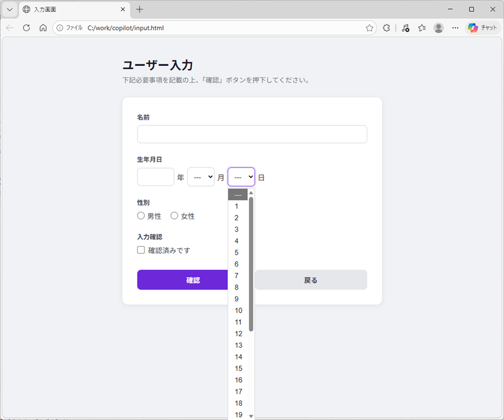Click the browser refresh icon
This screenshot has height=420, width=504.
point(26,28)
